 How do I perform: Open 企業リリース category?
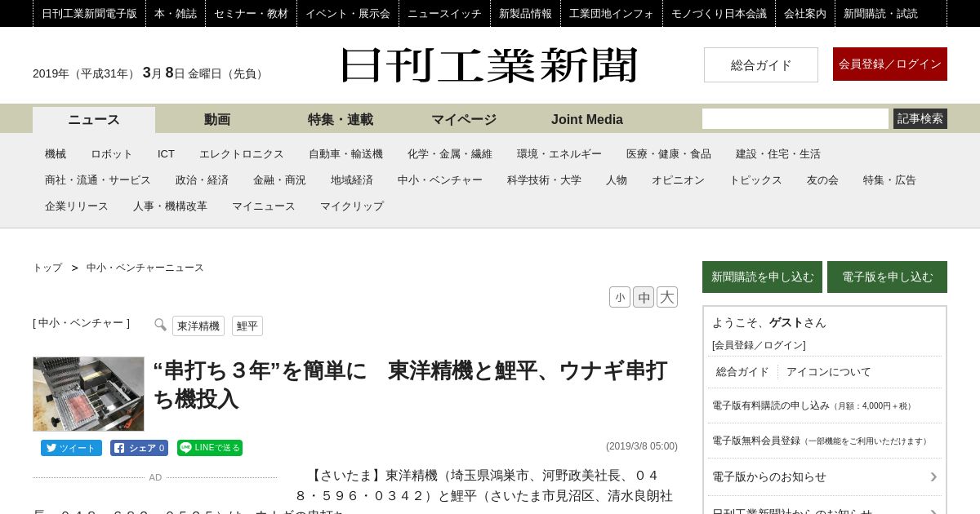click(x=77, y=206)
